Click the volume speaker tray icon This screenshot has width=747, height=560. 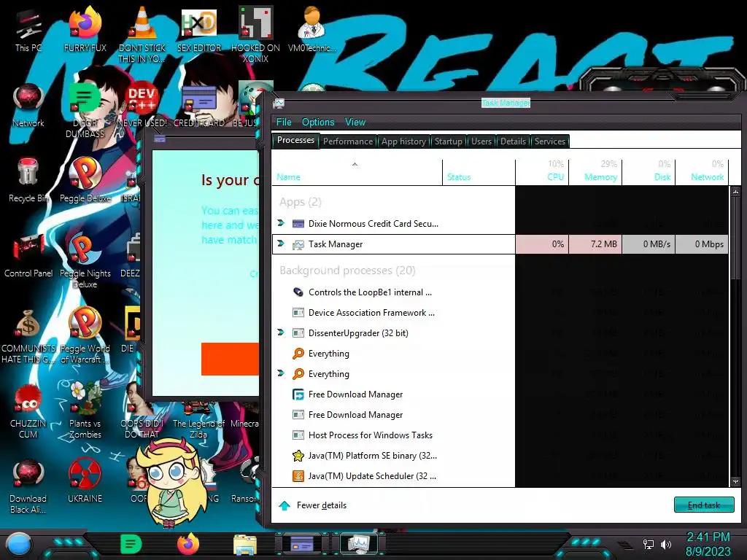click(665, 544)
